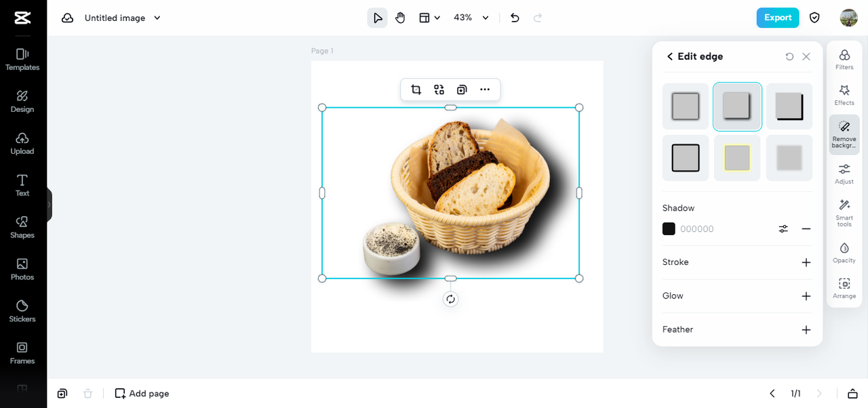The height and width of the screenshot is (408, 868).
Task: Add Feather effect with plus
Action: [x=806, y=330]
